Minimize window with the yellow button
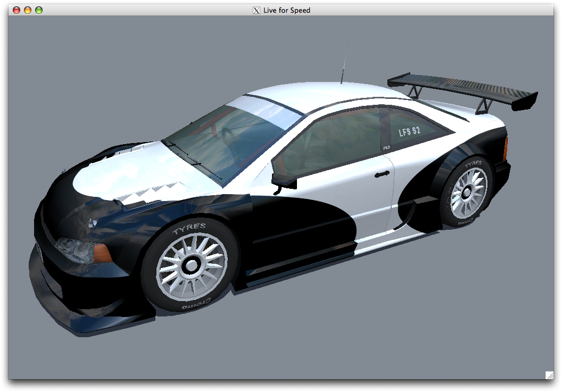Viewport: 562px width, 392px height. (x=28, y=10)
